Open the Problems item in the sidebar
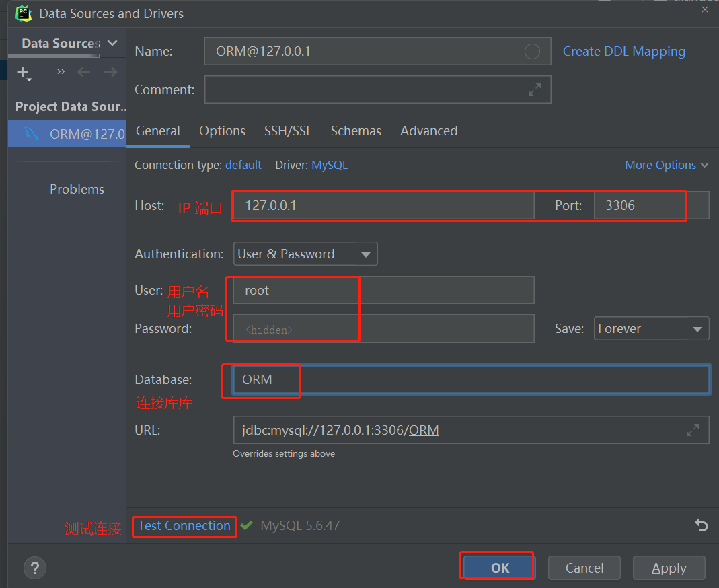 click(x=77, y=189)
